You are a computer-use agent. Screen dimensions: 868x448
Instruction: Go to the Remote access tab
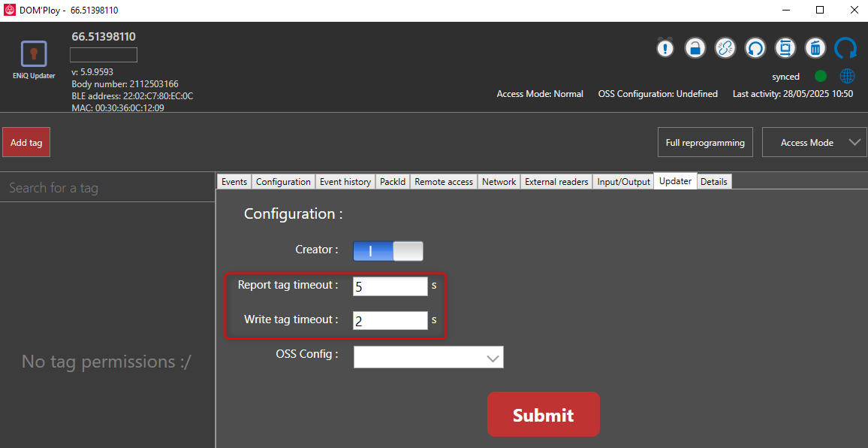pos(444,182)
